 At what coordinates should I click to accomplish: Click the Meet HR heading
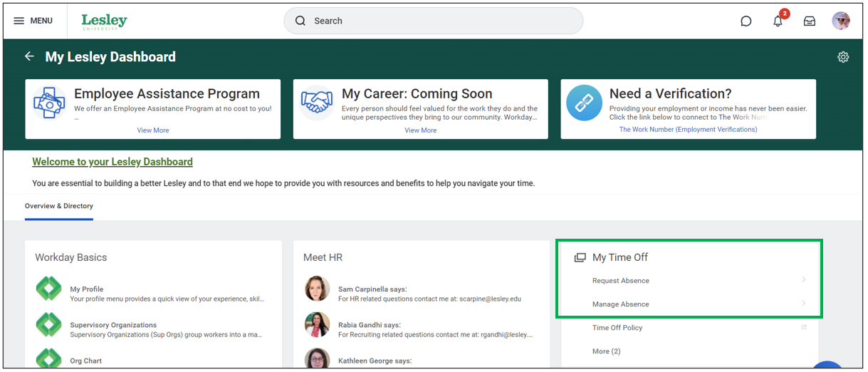[323, 257]
